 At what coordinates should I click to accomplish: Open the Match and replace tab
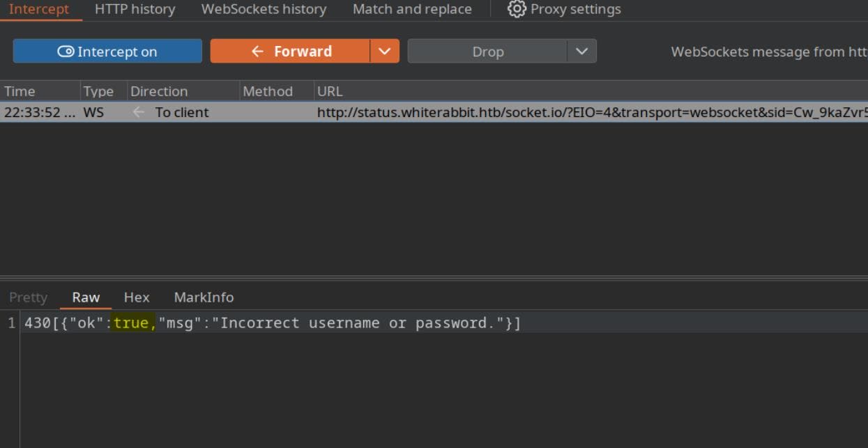coord(412,9)
